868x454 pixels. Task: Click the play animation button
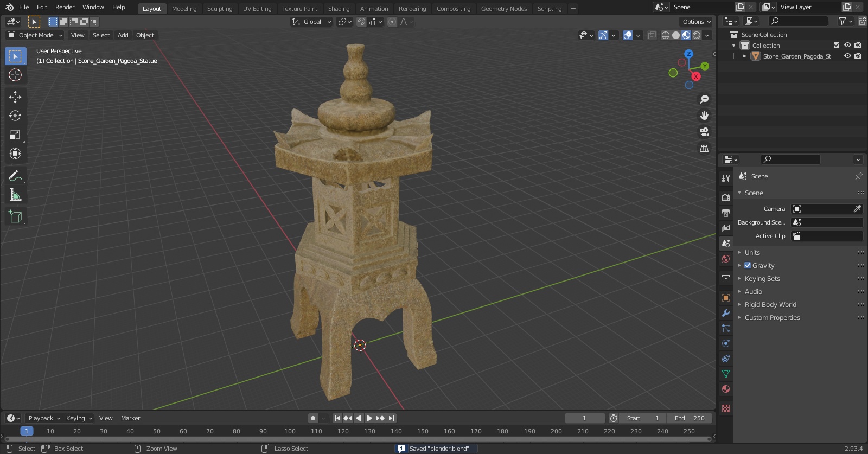[369, 418]
